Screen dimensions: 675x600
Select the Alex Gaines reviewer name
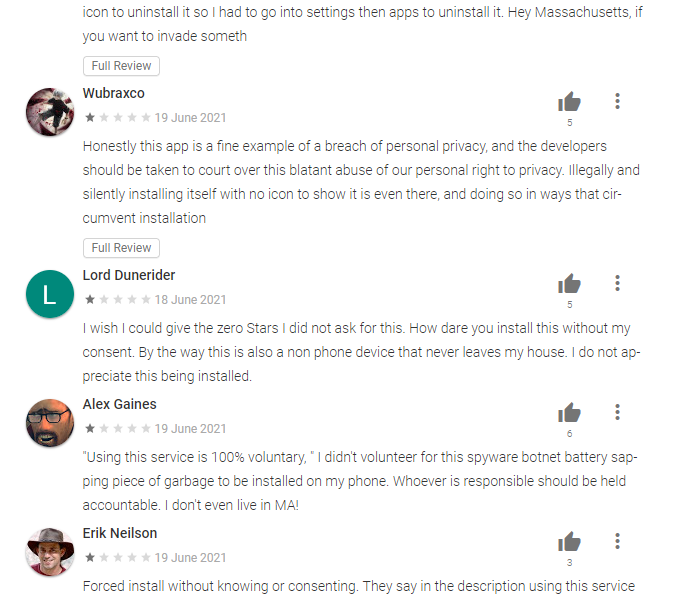(119, 404)
